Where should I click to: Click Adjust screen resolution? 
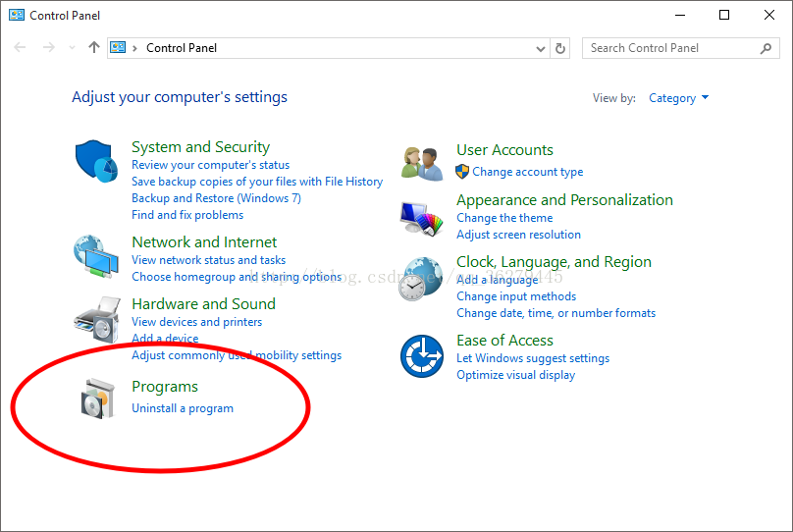(518, 235)
